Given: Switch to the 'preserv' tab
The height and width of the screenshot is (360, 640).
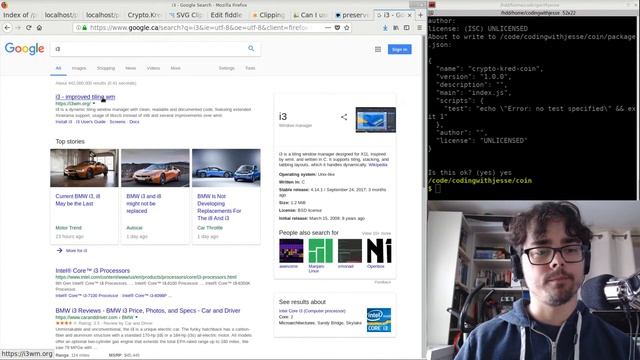Looking at the screenshot, I should click(x=351, y=15).
